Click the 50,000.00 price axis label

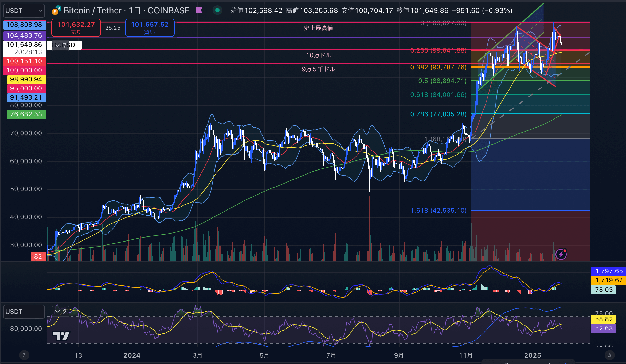click(26, 189)
